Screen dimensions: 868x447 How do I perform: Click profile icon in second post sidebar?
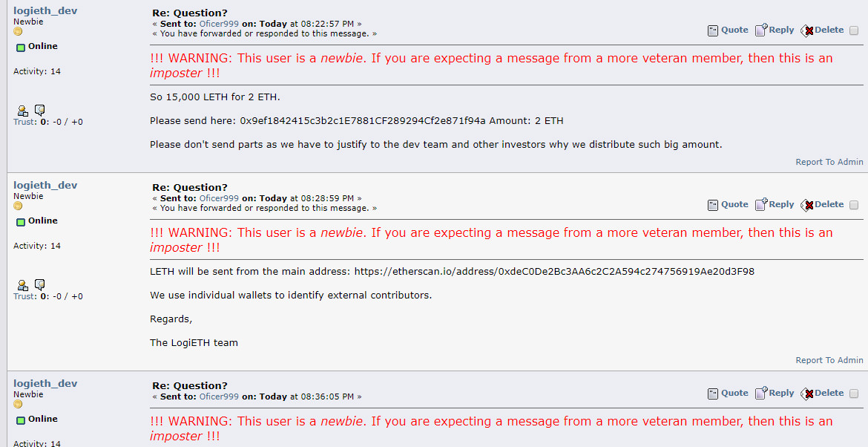pyautogui.click(x=22, y=284)
